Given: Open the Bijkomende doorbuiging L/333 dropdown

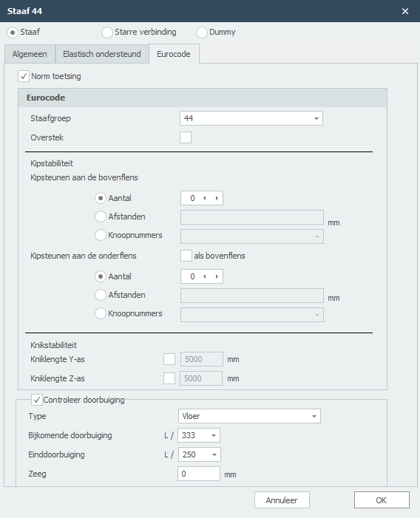Looking at the screenshot, I should [x=199, y=435].
